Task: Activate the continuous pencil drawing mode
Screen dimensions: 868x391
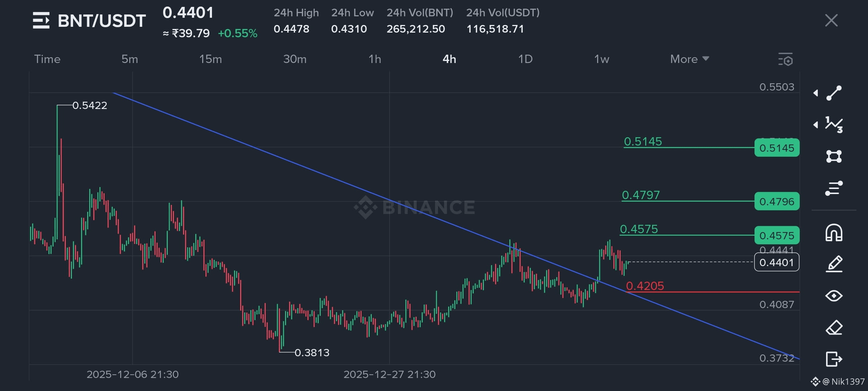Action: (x=834, y=264)
